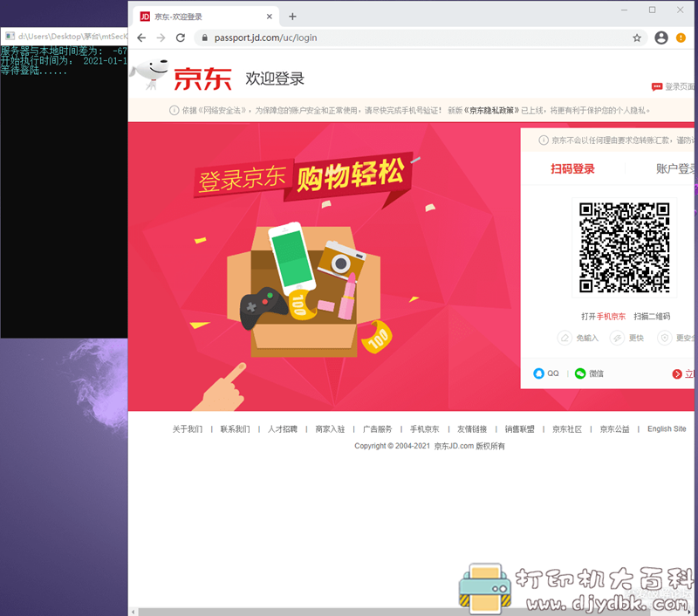Log in with WeChat icon
Viewport: 698px width, 616px height.
(580, 373)
